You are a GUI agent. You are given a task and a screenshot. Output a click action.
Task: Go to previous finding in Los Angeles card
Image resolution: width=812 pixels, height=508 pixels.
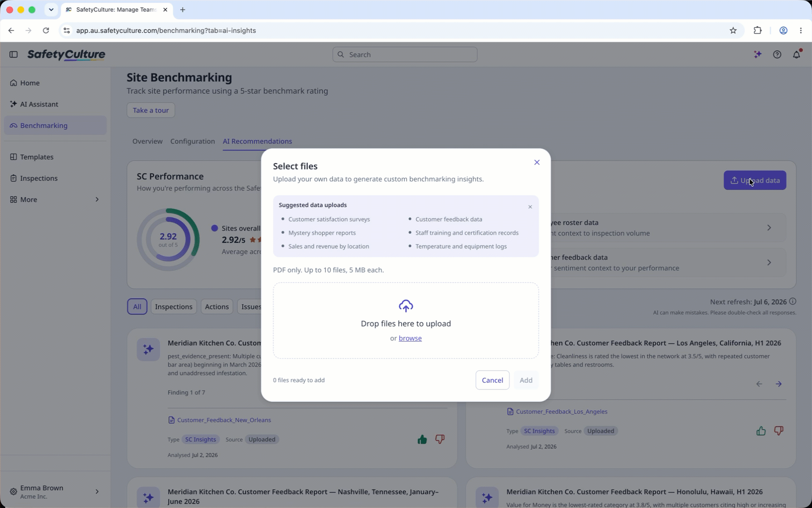[759, 384]
